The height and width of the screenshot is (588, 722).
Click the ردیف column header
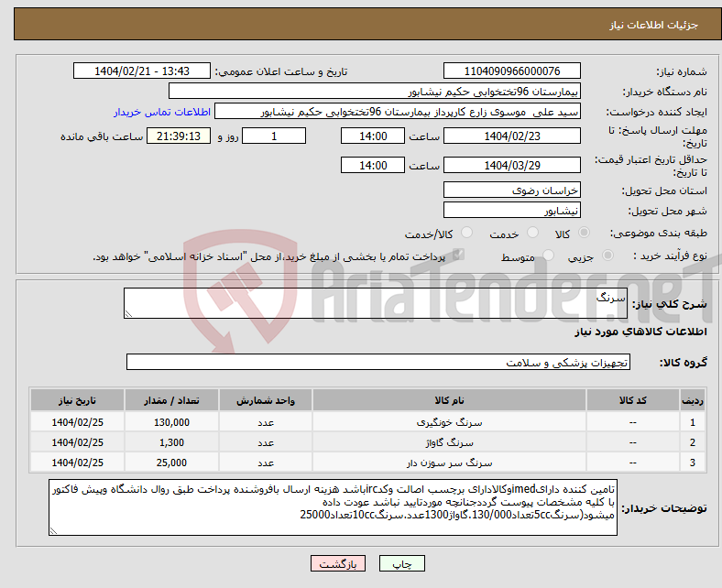692,400
